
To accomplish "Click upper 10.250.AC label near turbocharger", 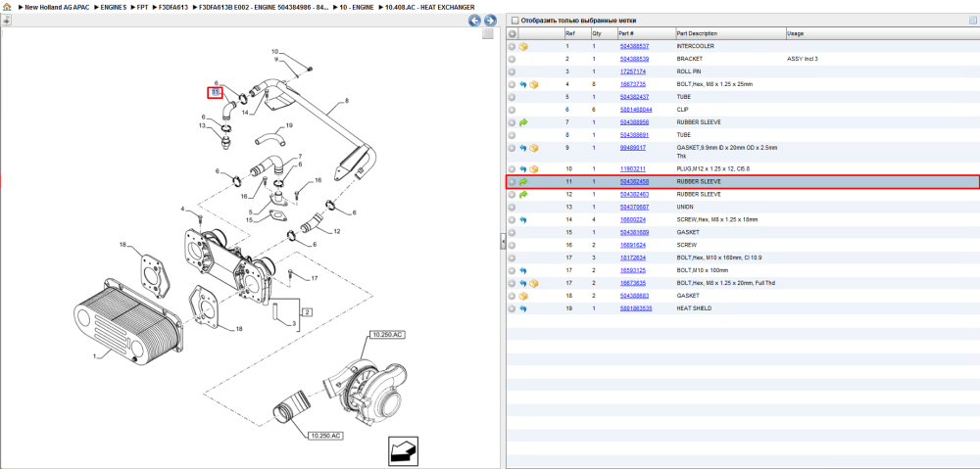I will tap(387, 335).
